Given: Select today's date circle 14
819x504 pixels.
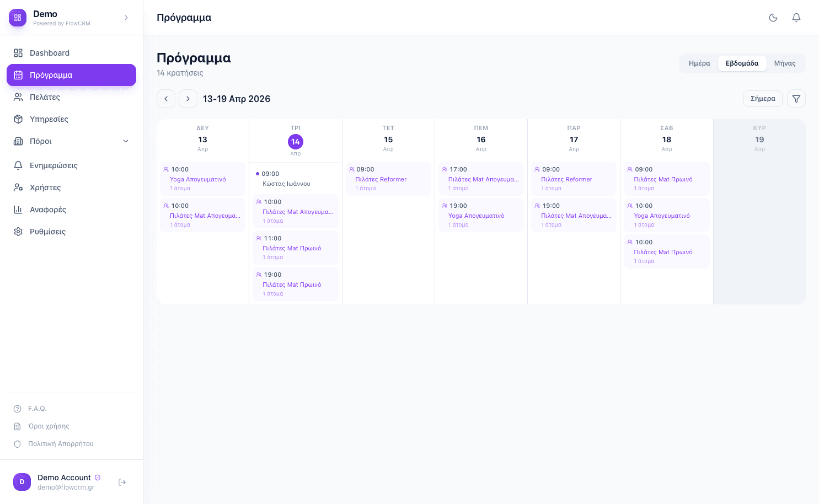Looking at the screenshot, I should (x=296, y=142).
